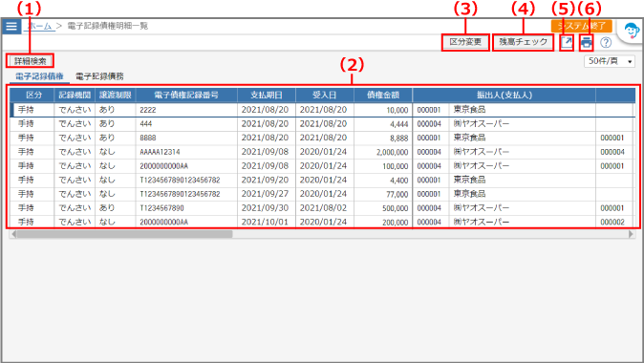Click received date 2021/08/02 cell

coord(325,208)
